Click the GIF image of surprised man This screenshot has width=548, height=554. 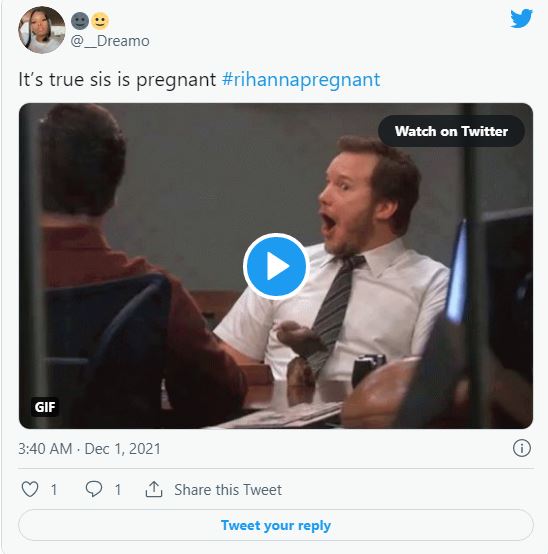click(276, 266)
